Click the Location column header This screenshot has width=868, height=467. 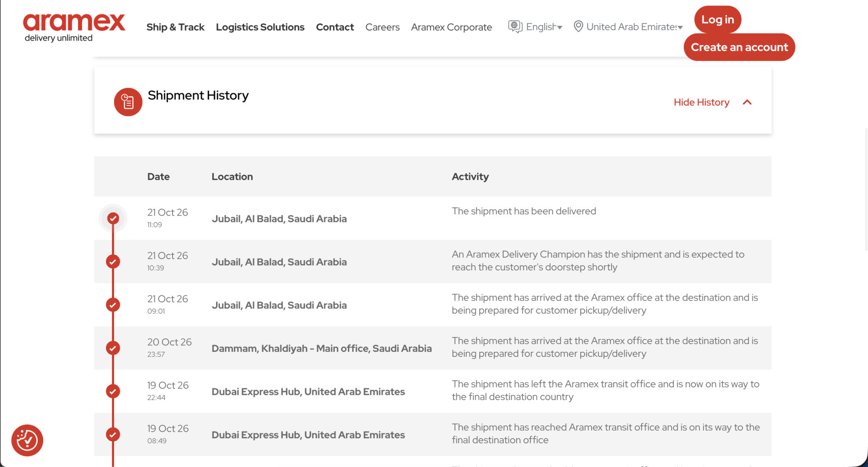[232, 177]
